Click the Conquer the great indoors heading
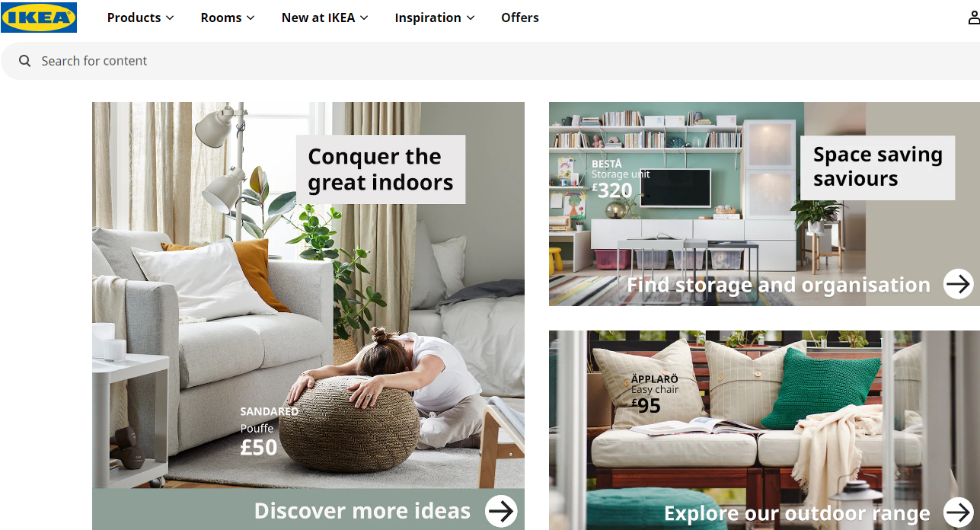Image resolution: width=980 pixels, height=530 pixels. click(380, 169)
